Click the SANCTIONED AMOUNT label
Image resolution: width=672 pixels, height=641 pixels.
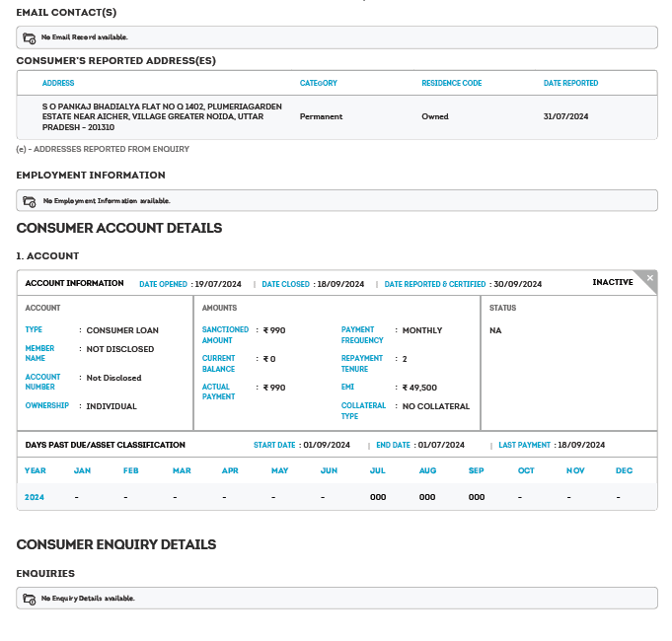tap(225, 335)
